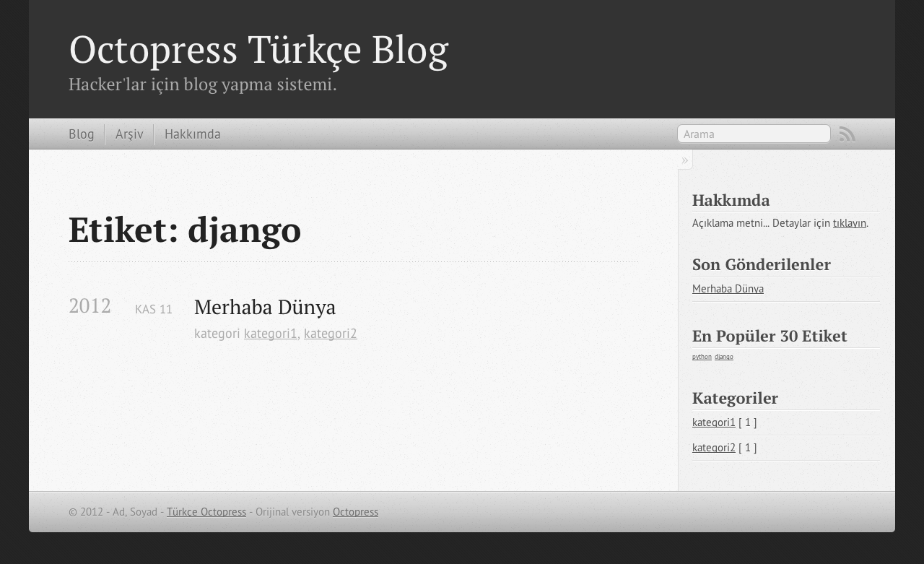Click the En Popüler 30 Etiket heading
Image resolution: width=924 pixels, height=564 pixels.
tap(770, 336)
